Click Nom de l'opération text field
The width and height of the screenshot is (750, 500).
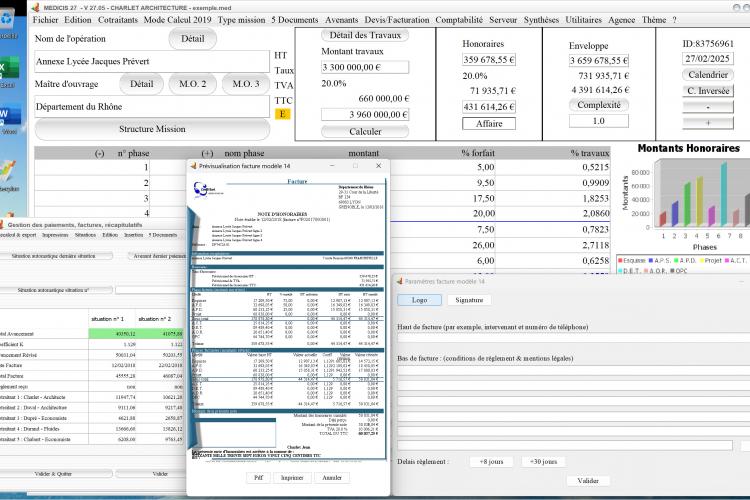152,61
